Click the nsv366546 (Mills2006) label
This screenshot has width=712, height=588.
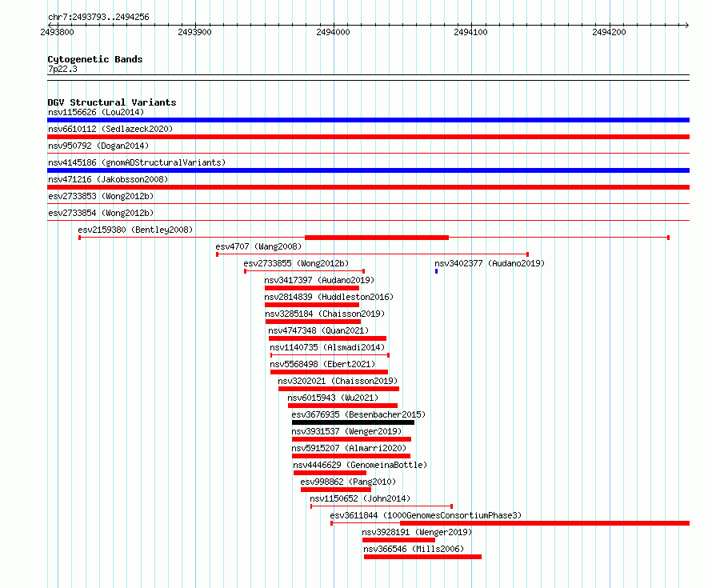tap(414, 549)
